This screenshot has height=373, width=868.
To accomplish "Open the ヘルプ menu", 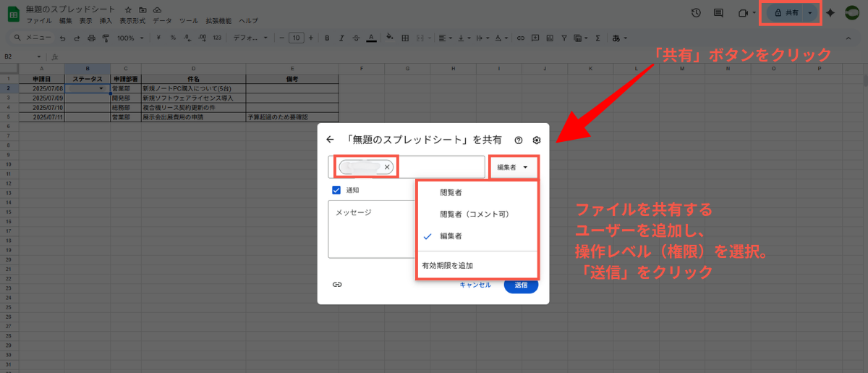I will point(248,21).
